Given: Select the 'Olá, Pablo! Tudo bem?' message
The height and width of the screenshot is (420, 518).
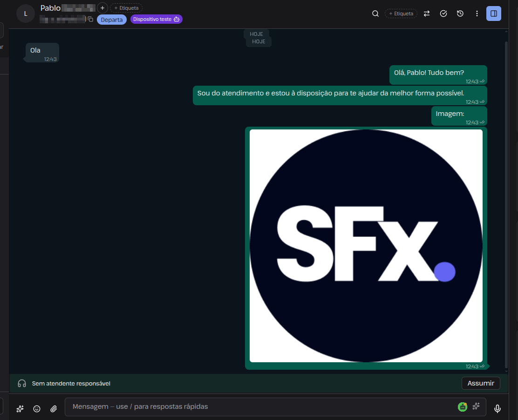Looking at the screenshot, I should click(438, 75).
